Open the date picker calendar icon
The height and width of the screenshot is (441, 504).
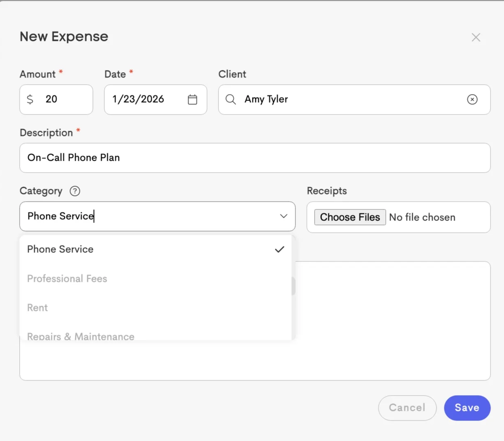point(192,99)
